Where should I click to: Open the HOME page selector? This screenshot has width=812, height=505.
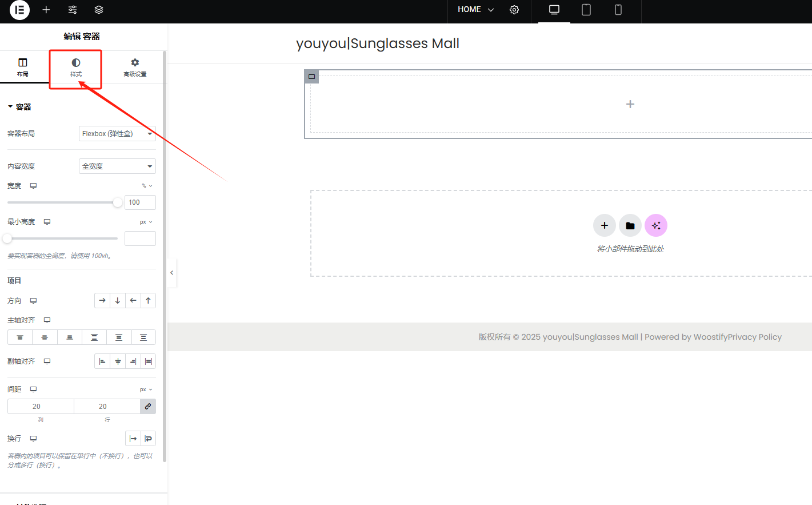pos(475,10)
